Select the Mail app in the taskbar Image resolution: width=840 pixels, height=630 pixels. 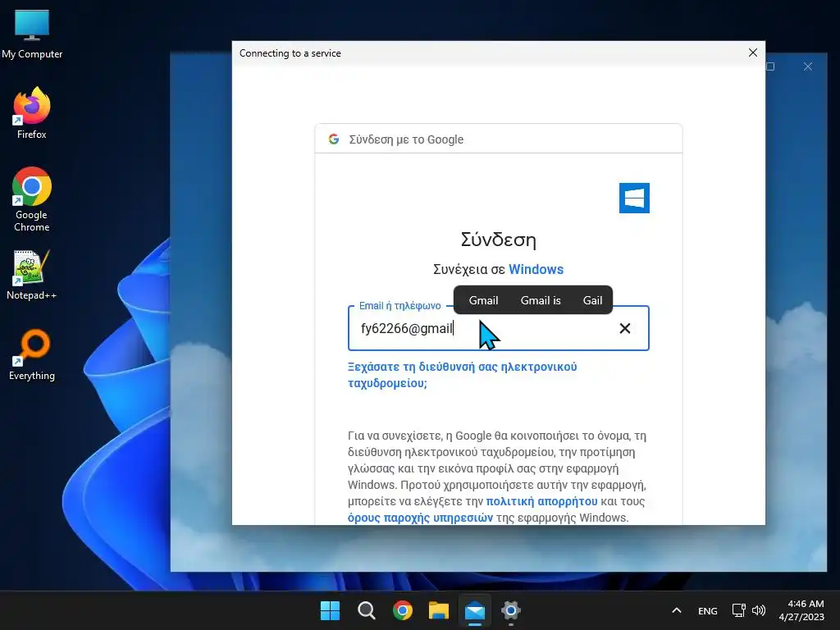click(475, 610)
